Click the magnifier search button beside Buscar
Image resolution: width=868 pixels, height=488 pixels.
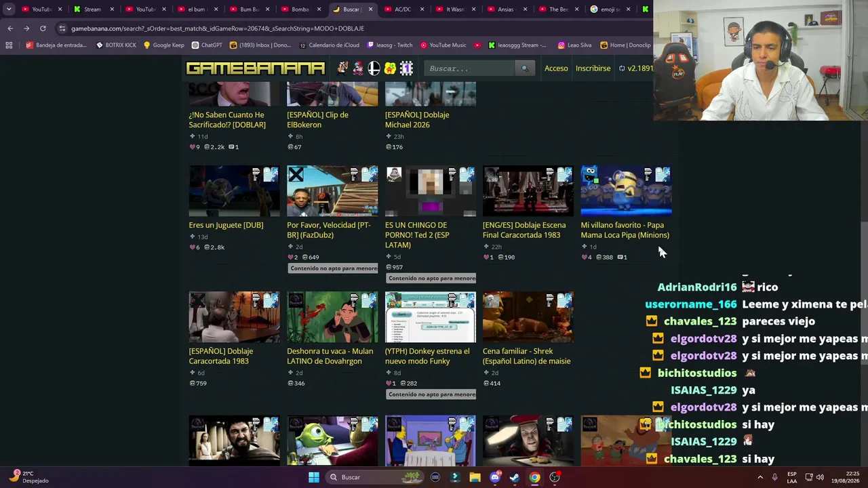pos(524,68)
